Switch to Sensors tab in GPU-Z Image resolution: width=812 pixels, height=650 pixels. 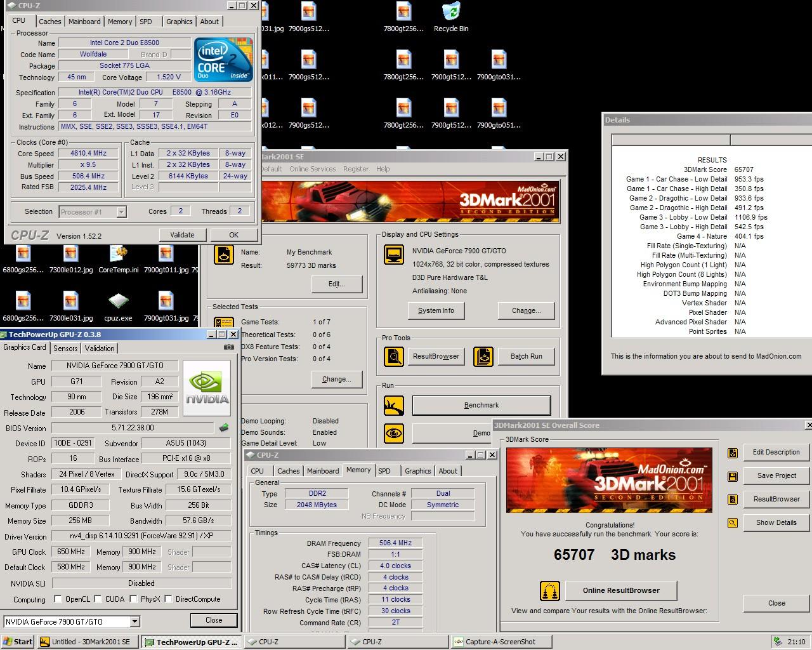click(65, 348)
